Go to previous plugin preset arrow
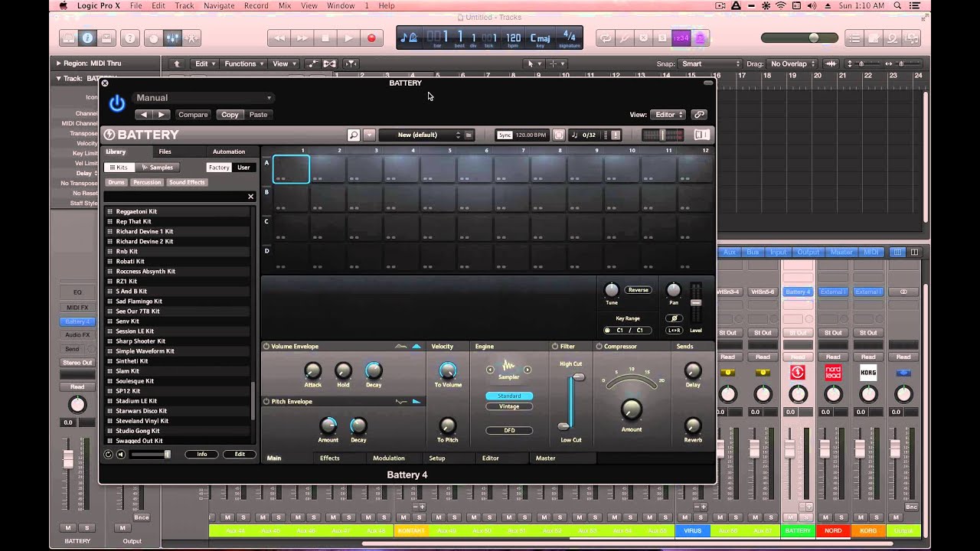This screenshot has height=551, width=980. pyautogui.click(x=144, y=115)
